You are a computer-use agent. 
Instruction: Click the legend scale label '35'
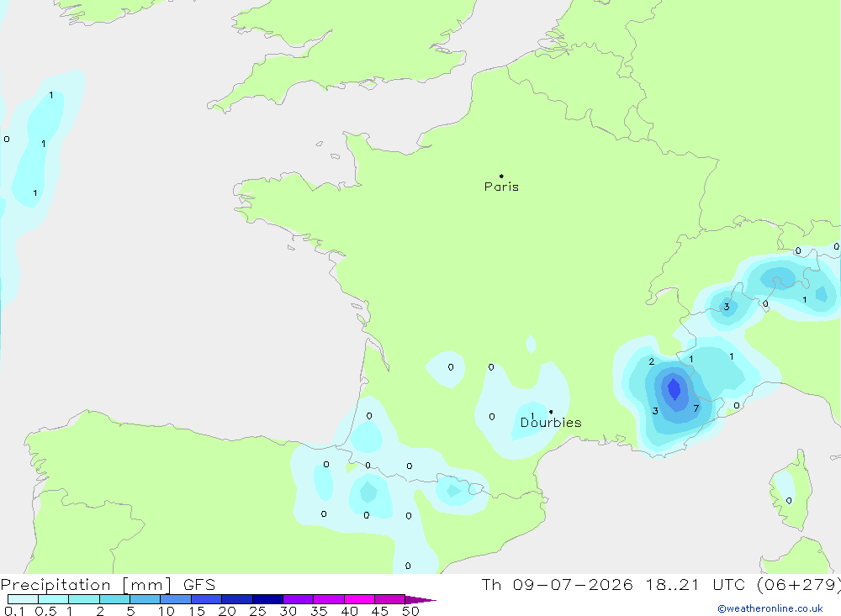pyautogui.click(x=319, y=611)
